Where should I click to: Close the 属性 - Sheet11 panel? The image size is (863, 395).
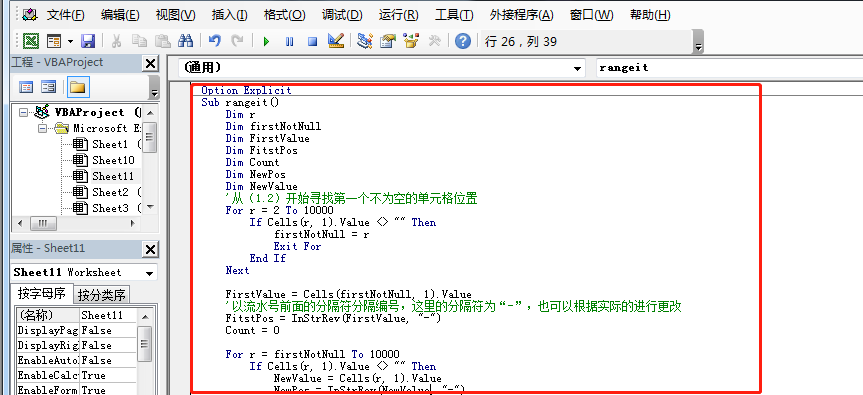pyautogui.click(x=150, y=250)
